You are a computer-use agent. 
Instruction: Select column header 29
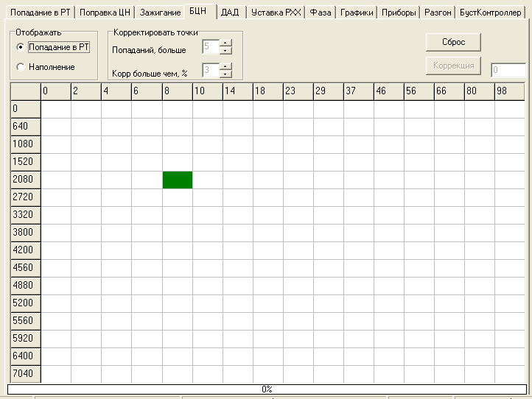point(329,91)
